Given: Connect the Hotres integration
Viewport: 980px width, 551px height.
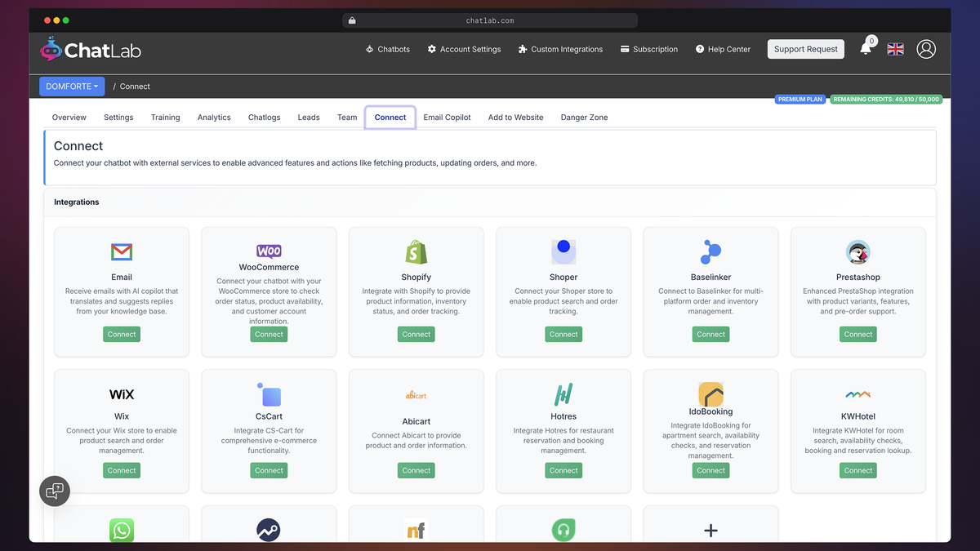Looking at the screenshot, I should 563,470.
